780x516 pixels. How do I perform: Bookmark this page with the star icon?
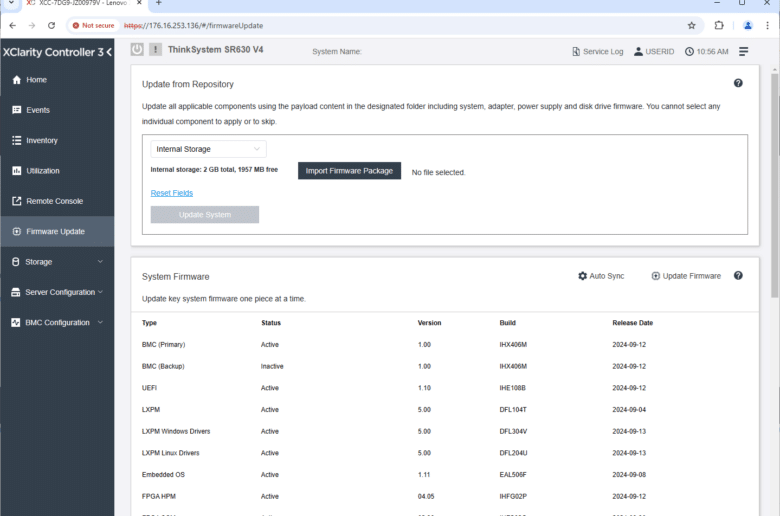click(x=691, y=25)
